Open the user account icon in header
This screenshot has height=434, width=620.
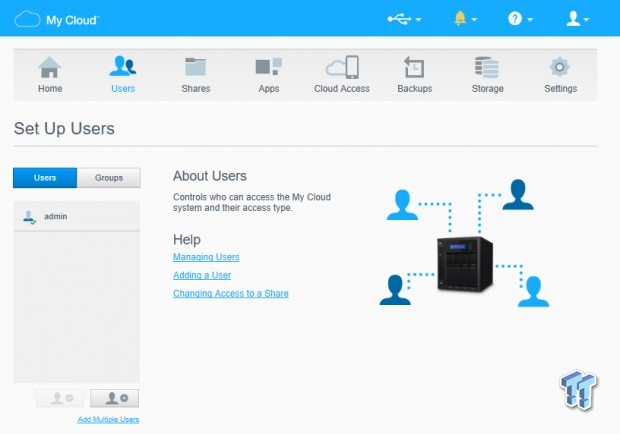pyautogui.click(x=573, y=18)
